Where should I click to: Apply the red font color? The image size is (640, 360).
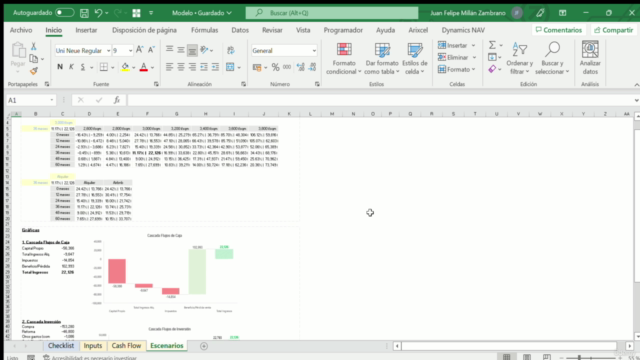click(143, 67)
